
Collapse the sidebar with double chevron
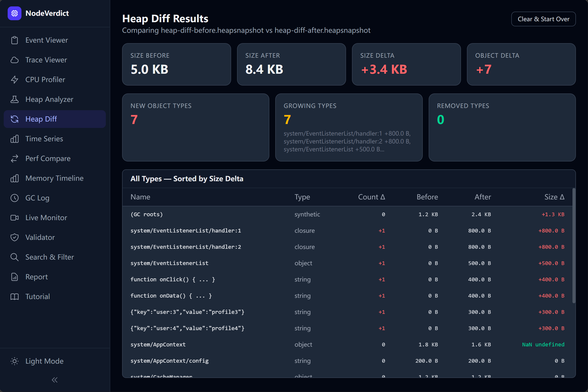point(55,380)
